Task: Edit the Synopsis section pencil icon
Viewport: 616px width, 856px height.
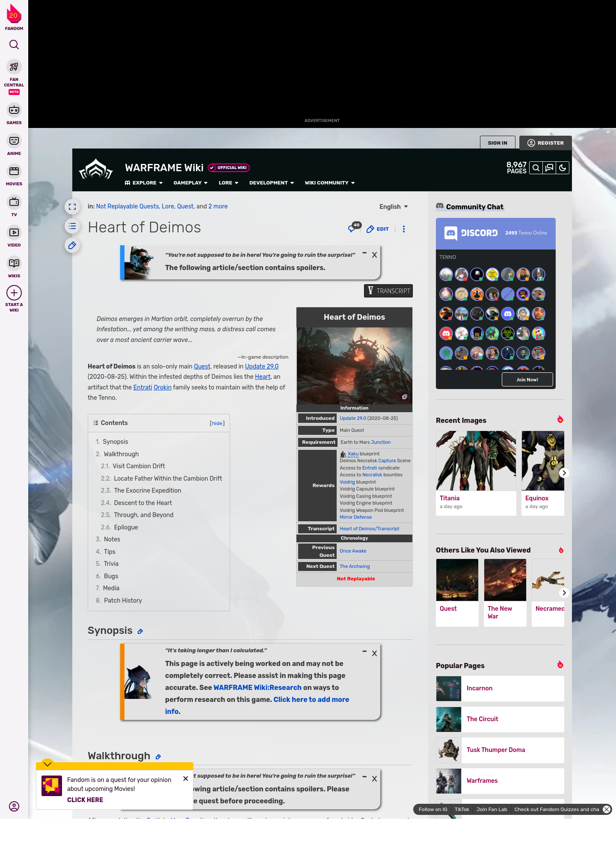Action: [x=140, y=631]
